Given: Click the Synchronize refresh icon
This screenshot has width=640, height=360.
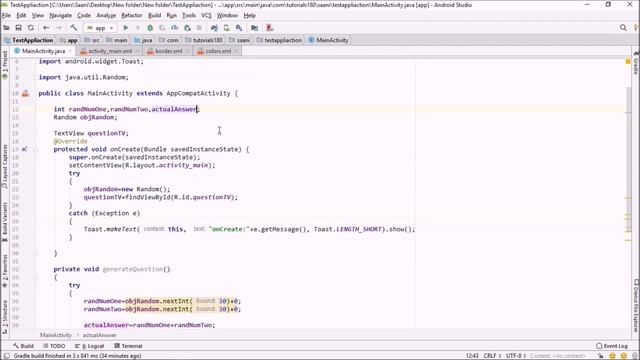Looking at the screenshot, I should pyautogui.click(x=31, y=28).
